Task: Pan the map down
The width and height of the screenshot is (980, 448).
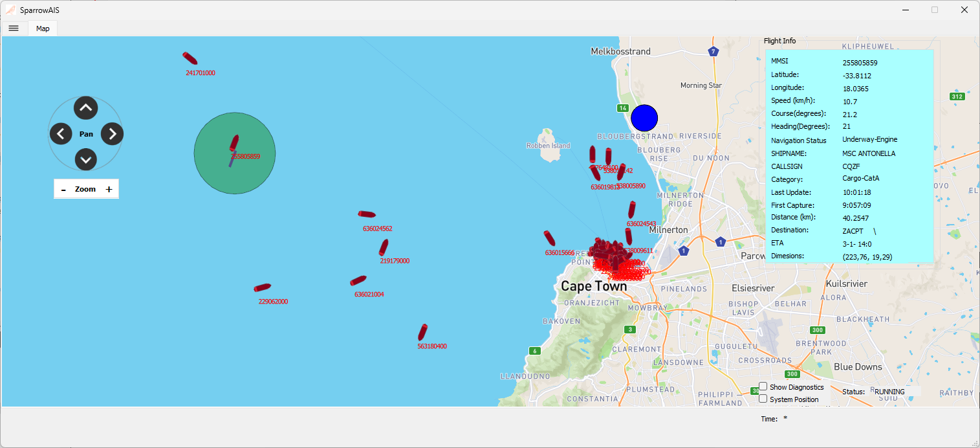Action: [x=86, y=159]
